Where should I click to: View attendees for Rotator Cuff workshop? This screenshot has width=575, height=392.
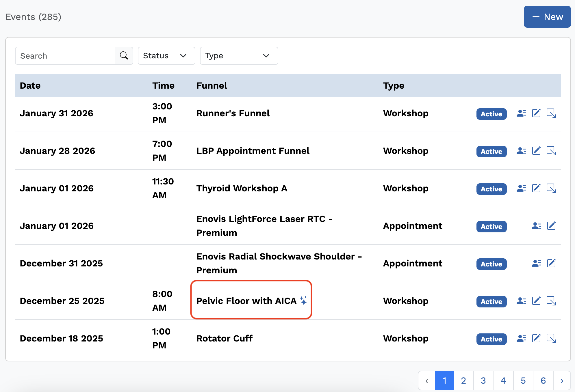[521, 338]
